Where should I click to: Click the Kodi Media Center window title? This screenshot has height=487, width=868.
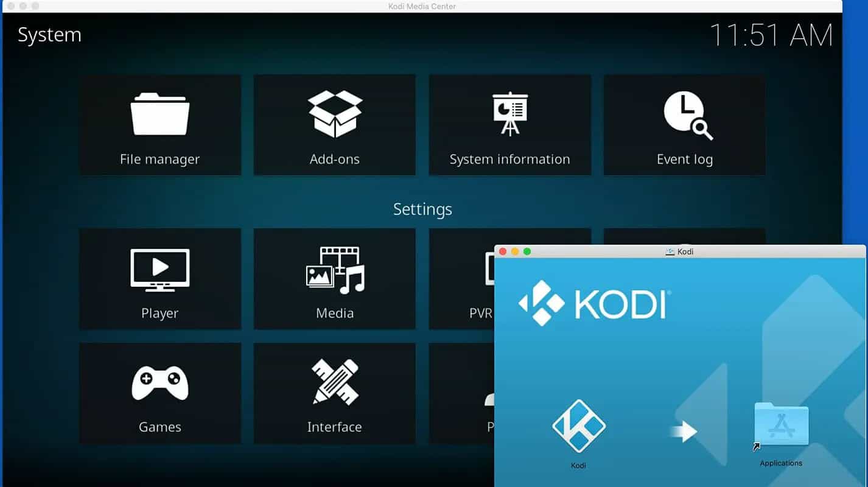point(422,6)
